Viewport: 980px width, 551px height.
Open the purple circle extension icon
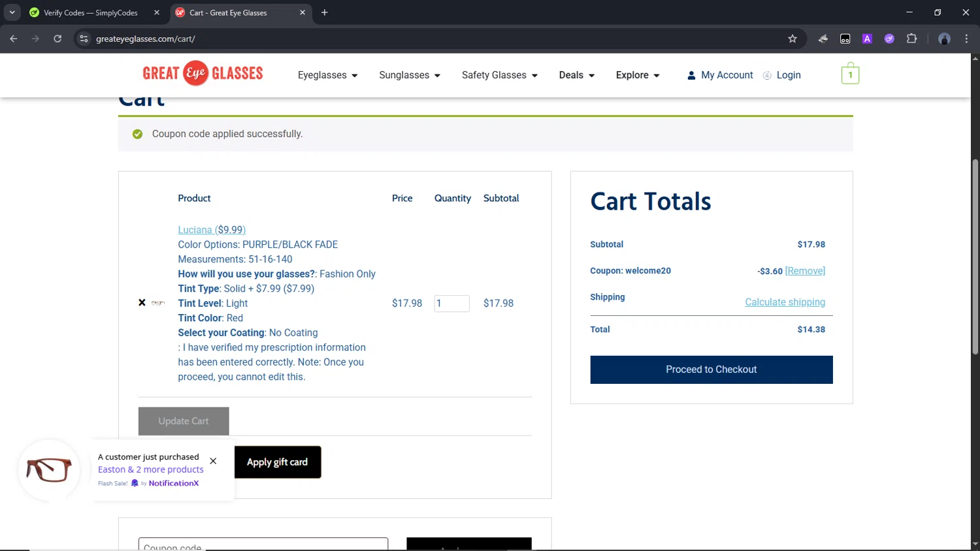(889, 39)
